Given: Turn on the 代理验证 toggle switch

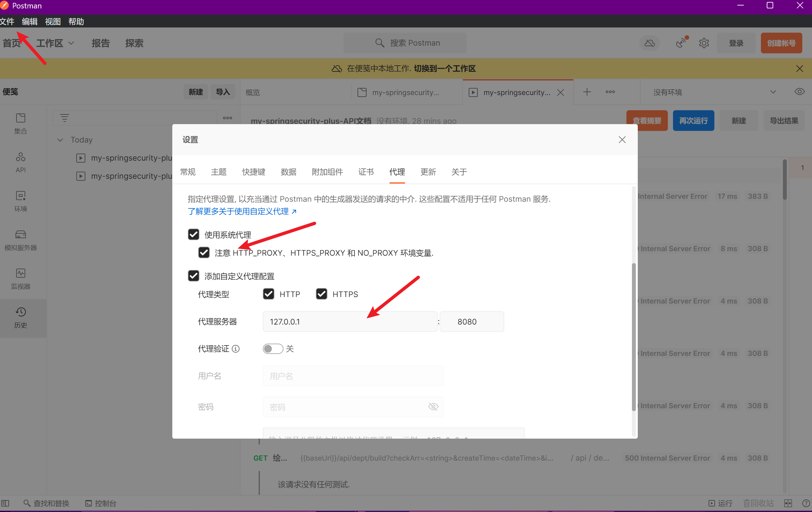Looking at the screenshot, I should 273,349.
